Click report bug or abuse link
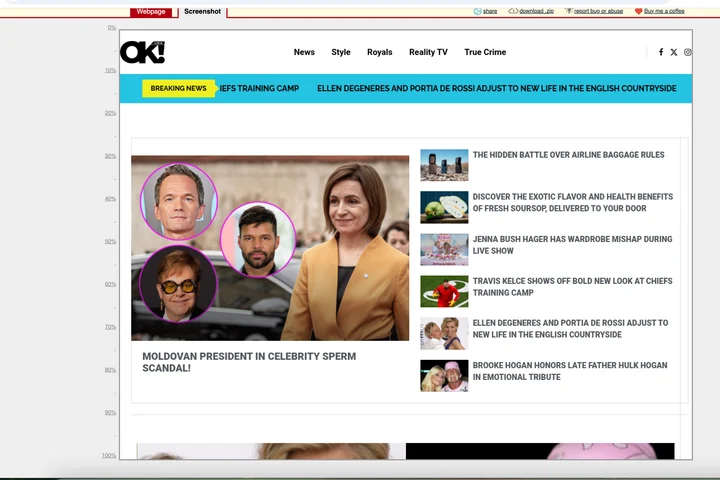This screenshot has height=480, width=720. (x=594, y=11)
